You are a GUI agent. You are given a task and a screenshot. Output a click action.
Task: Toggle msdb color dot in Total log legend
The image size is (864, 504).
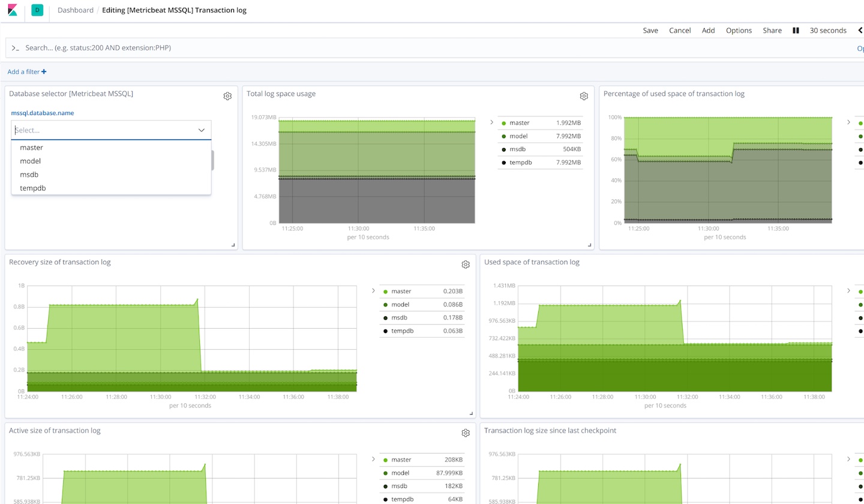click(503, 149)
